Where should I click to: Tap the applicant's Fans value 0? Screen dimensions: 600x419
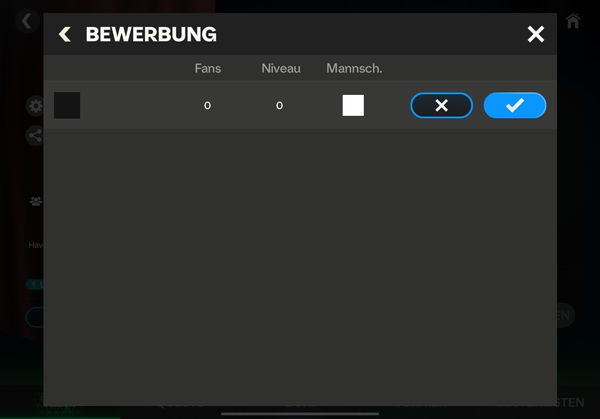[x=207, y=106]
